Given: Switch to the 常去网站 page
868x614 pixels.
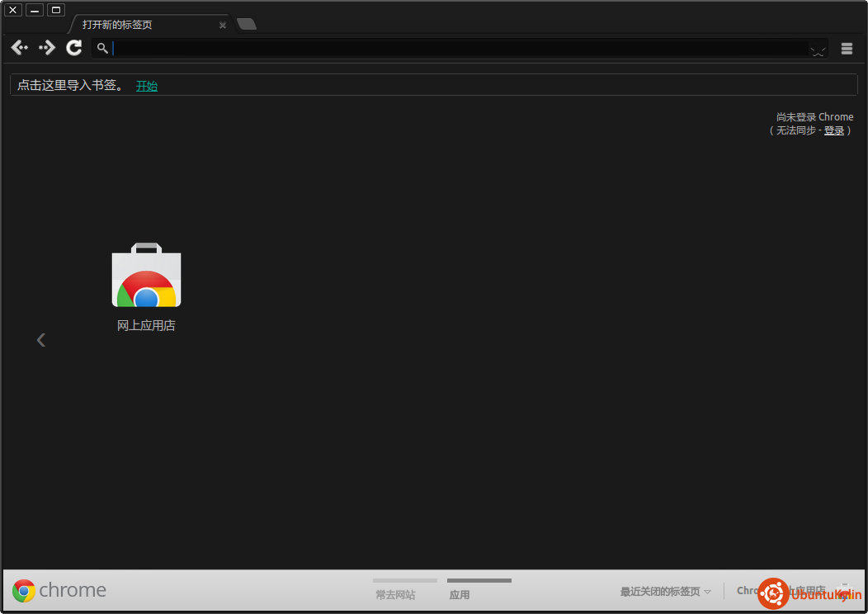Looking at the screenshot, I should [x=396, y=594].
